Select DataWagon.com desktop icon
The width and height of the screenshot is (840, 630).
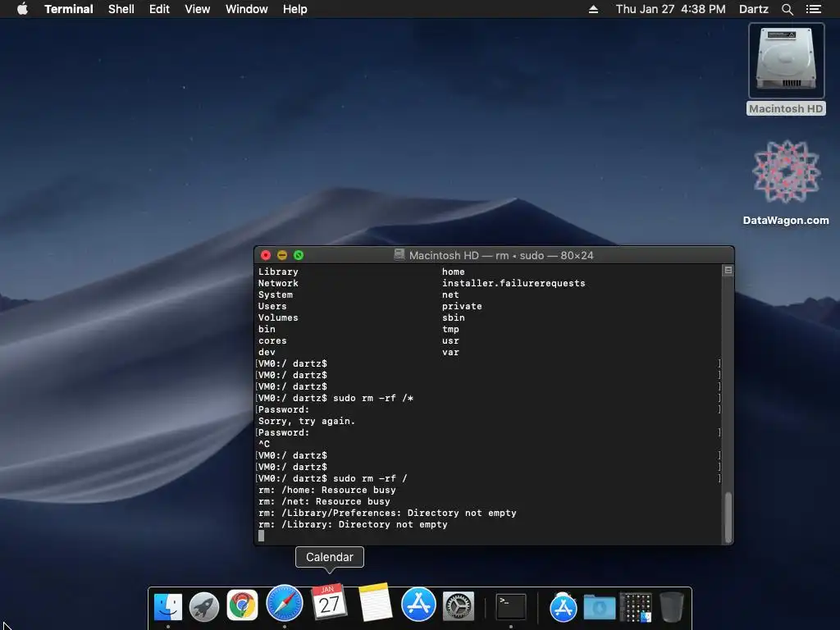tap(786, 171)
